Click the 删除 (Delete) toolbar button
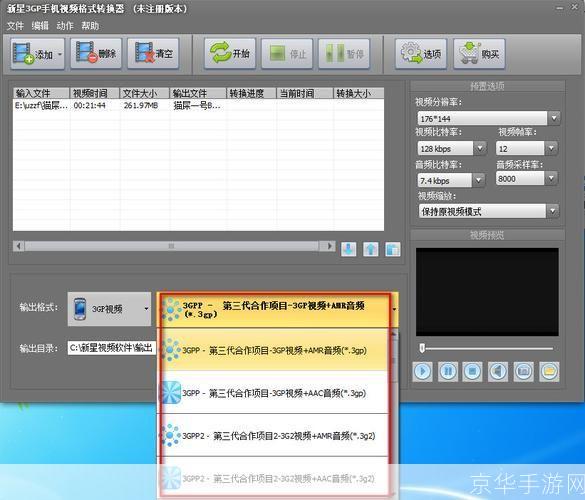 coord(96,54)
